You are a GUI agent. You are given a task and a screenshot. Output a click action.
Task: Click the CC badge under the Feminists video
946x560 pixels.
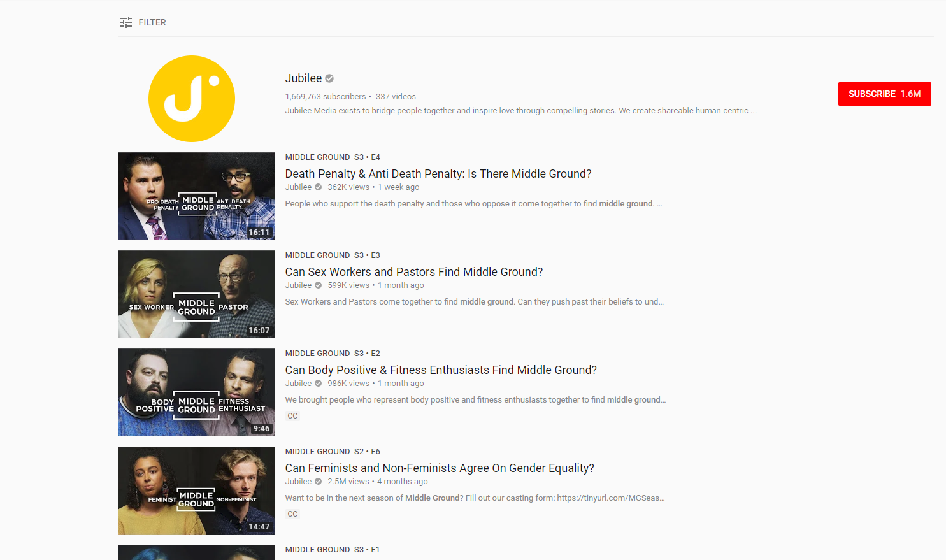[x=292, y=514]
